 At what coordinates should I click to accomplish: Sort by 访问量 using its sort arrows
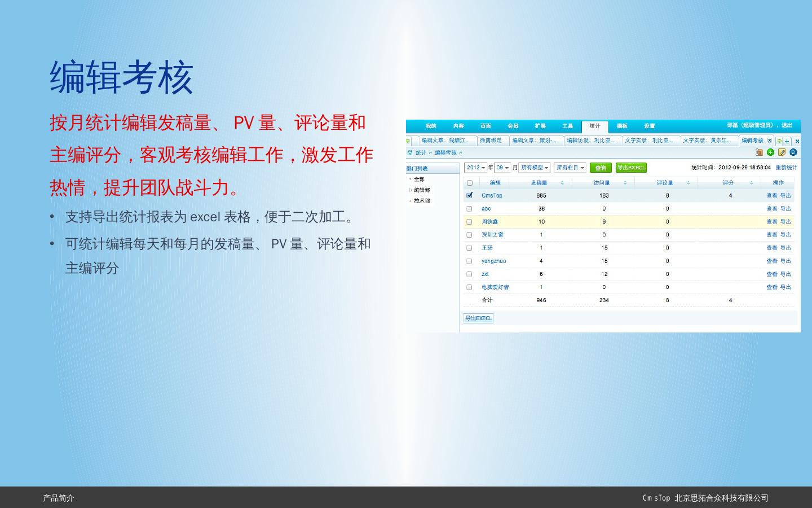pyautogui.click(x=625, y=183)
